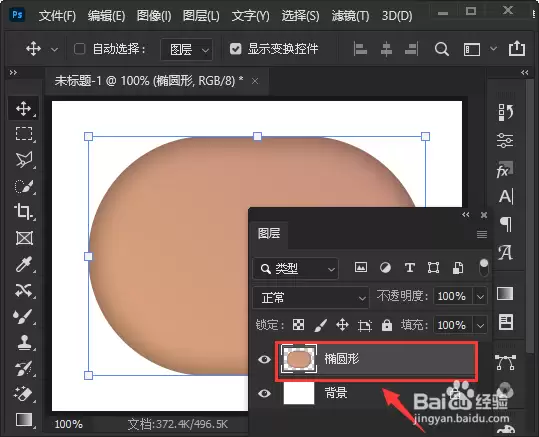Open the 文字(Y) menu
Image resolution: width=539 pixels, height=437 pixels.
251,15
